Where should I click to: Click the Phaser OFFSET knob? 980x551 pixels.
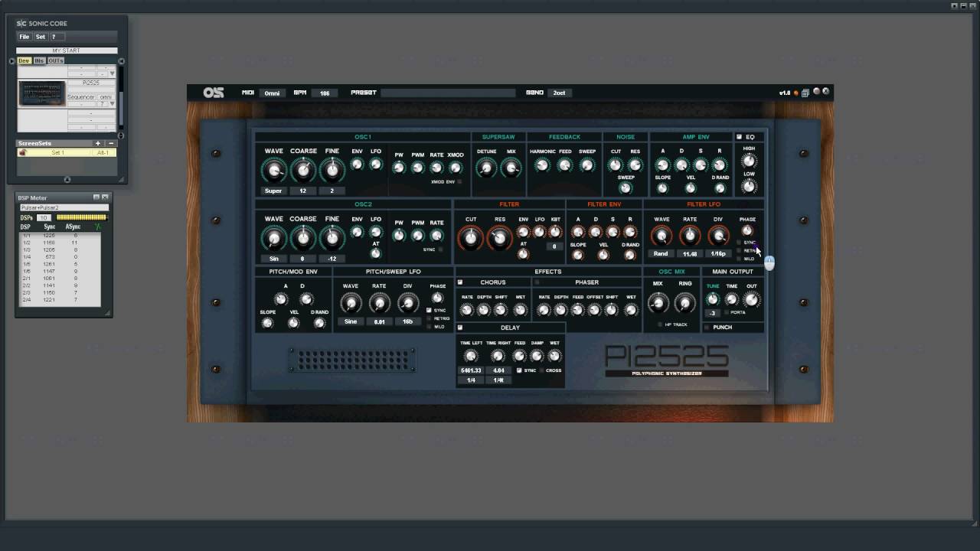(x=594, y=310)
